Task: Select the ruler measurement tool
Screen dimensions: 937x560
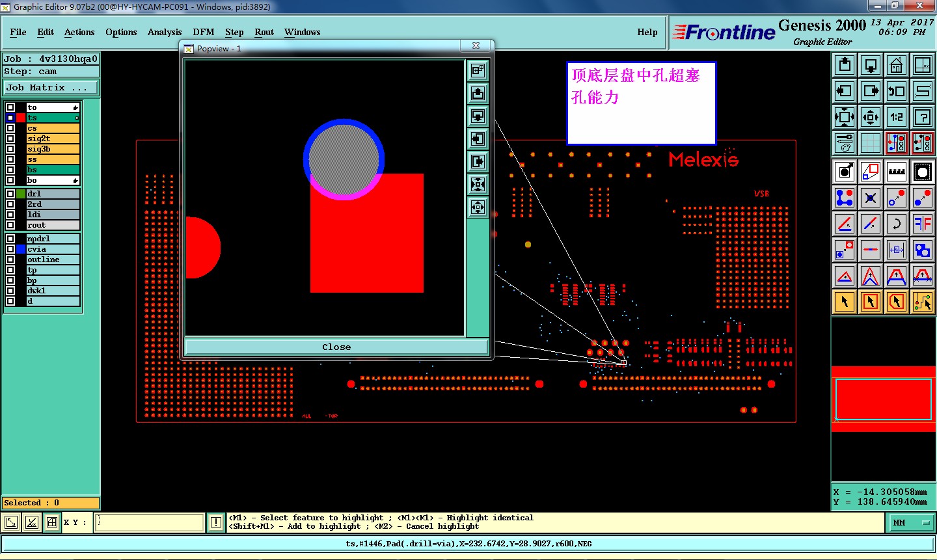Action: tap(897, 172)
